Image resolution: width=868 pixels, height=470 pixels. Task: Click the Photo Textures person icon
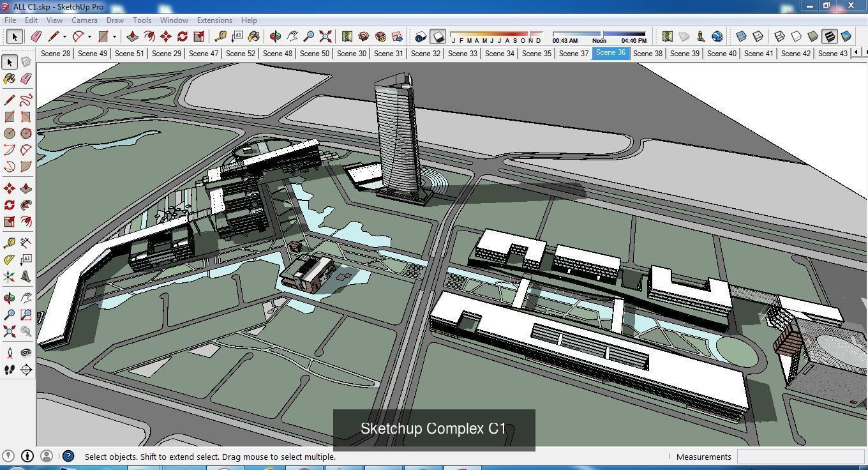[701, 36]
